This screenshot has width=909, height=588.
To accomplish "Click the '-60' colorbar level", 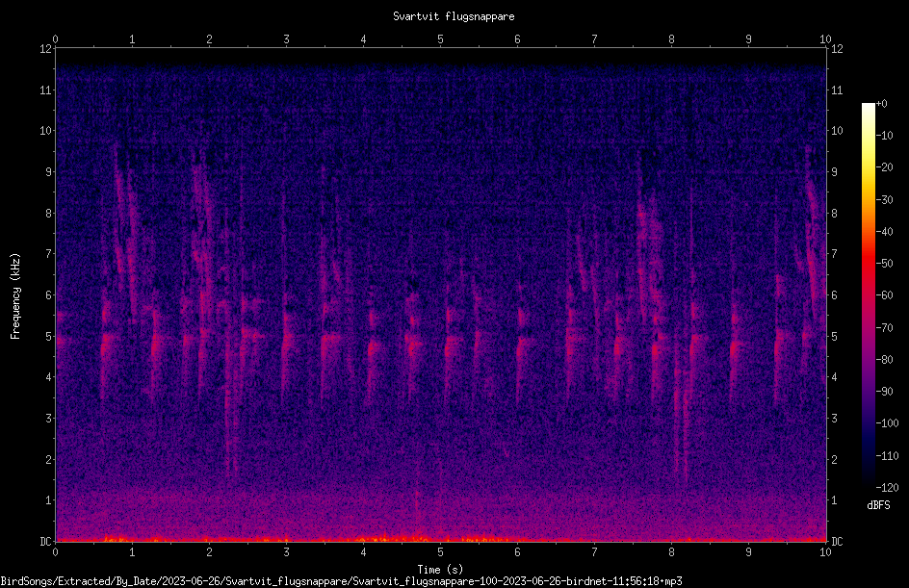I will click(884, 295).
